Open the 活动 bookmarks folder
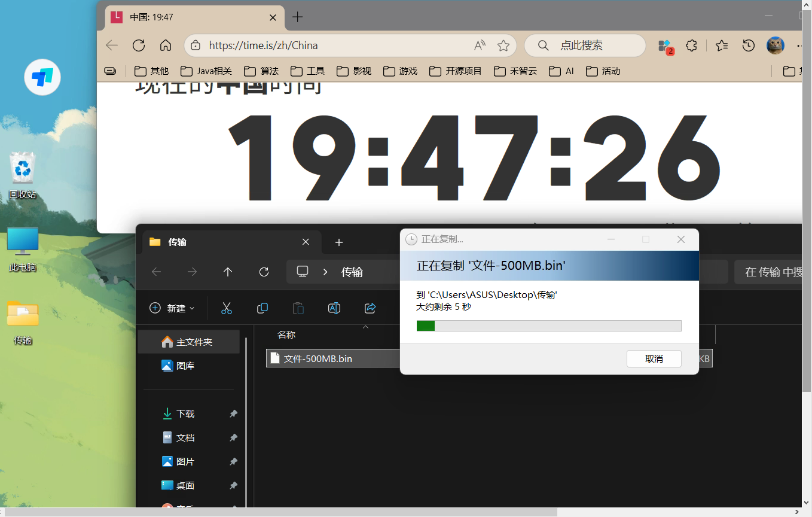 [x=603, y=71]
